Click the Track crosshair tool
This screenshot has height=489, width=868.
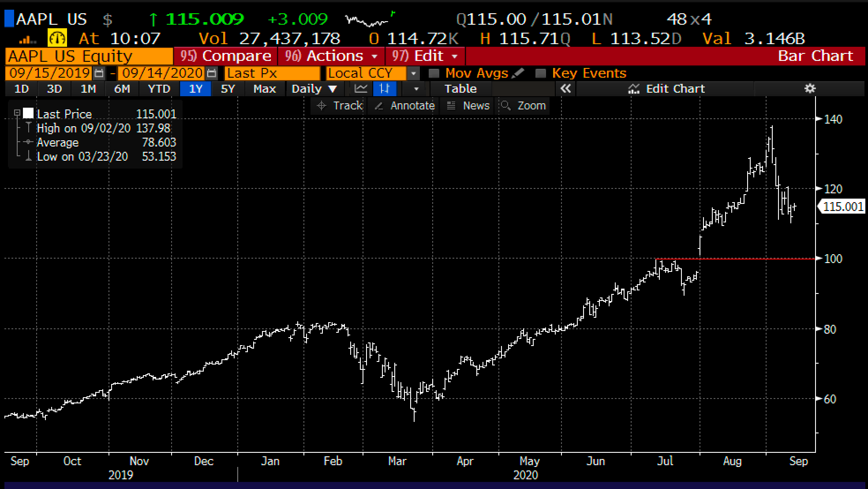(x=340, y=106)
